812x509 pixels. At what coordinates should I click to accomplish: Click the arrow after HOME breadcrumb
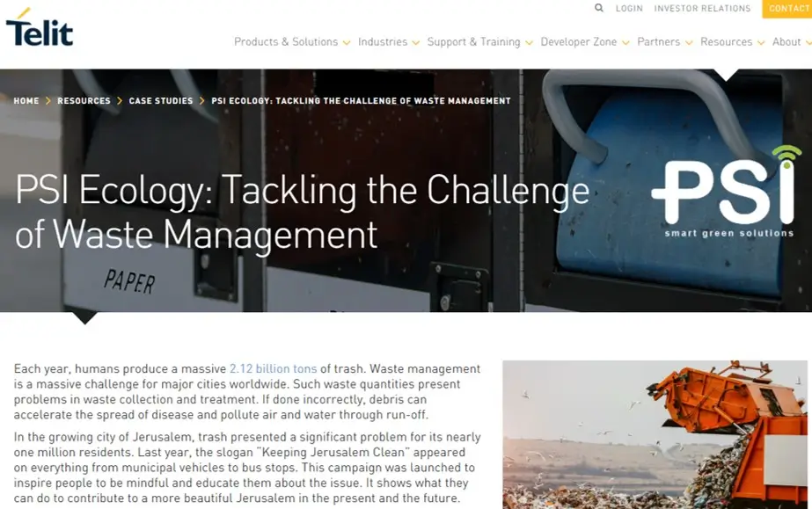pyautogui.click(x=48, y=101)
